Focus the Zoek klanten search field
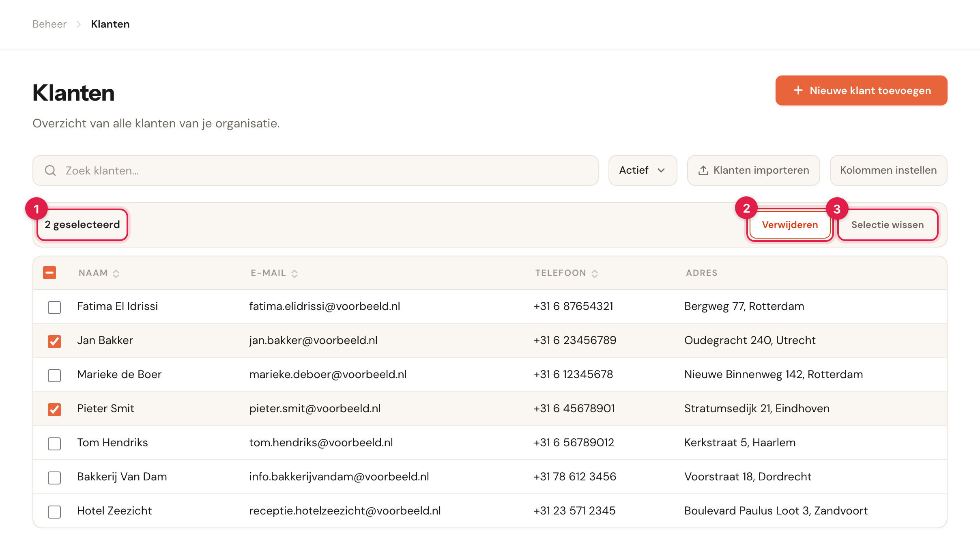The image size is (980, 551). [315, 170]
